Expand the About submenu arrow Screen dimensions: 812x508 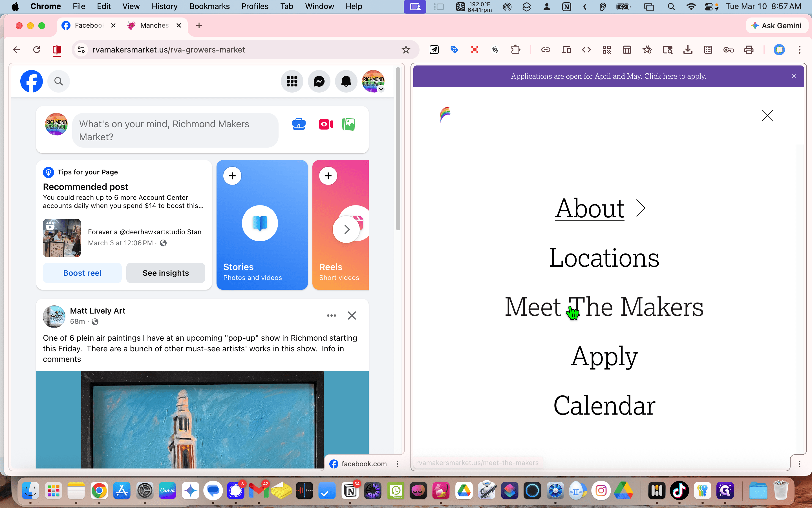tap(641, 208)
